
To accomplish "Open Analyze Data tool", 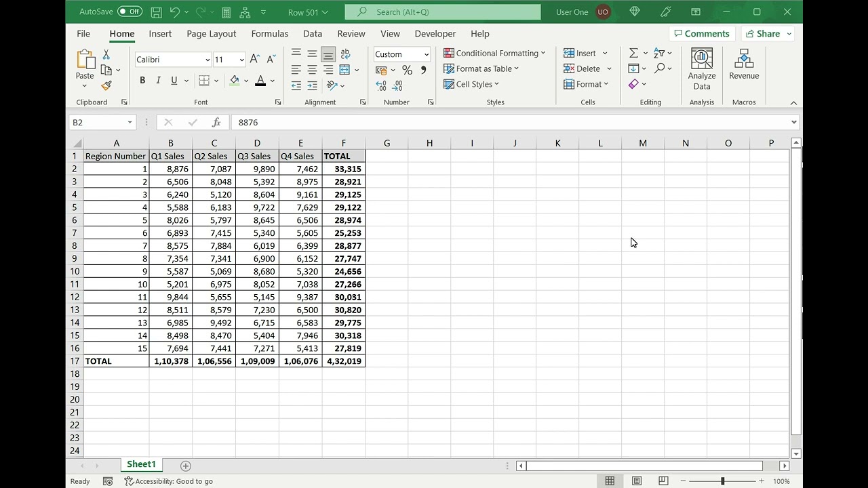I will point(702,69).
